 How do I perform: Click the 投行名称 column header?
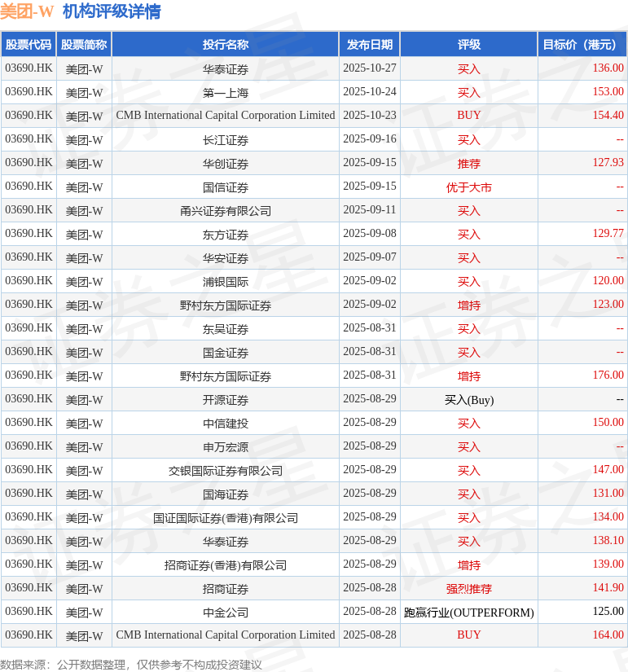tap(226, 44)
